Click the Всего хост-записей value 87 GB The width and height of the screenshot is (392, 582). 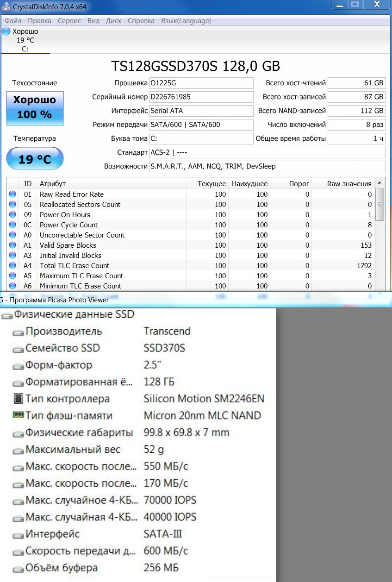pos(356,97)
